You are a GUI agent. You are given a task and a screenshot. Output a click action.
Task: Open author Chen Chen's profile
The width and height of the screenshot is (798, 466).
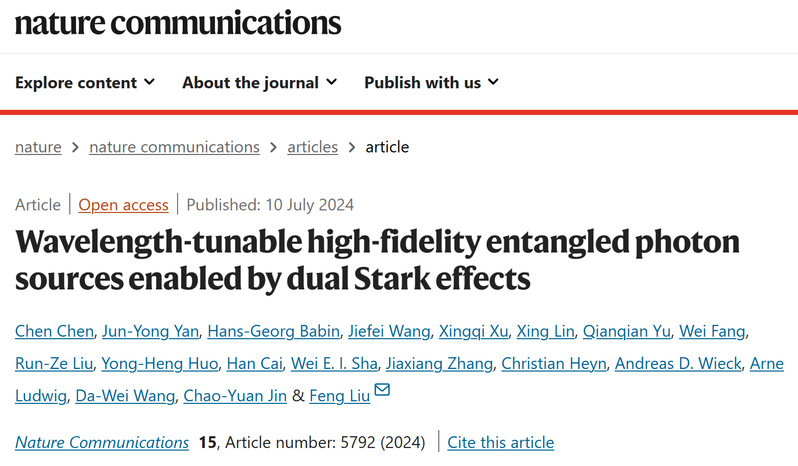coord(54,331)
